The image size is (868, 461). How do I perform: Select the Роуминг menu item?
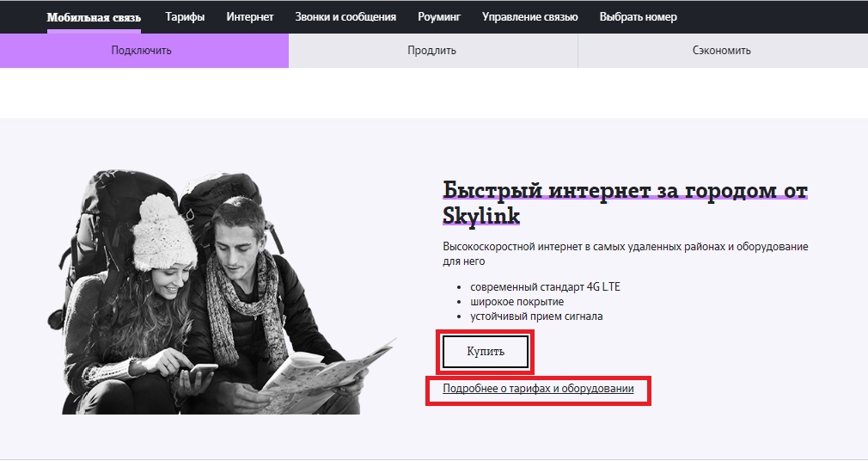(439, 17)
